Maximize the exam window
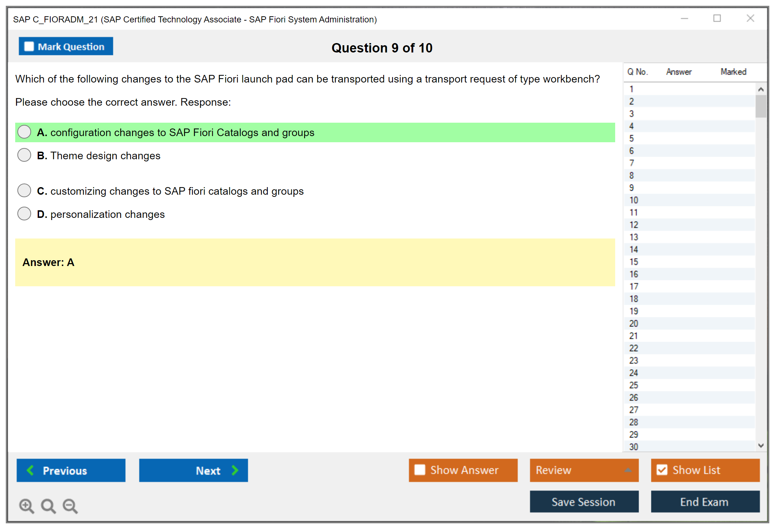Image resolution: width=778 pixels, height=532 pixels. [717, 18]
